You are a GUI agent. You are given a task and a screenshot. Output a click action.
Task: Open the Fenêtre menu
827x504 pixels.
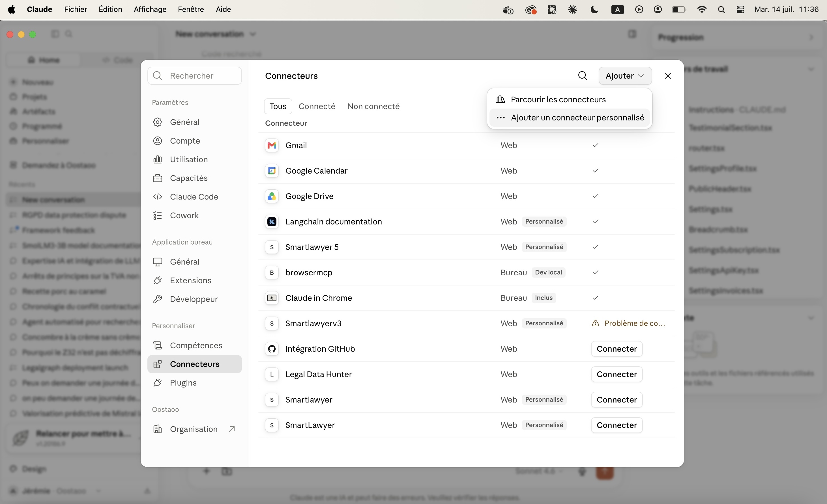pos(191,9)
